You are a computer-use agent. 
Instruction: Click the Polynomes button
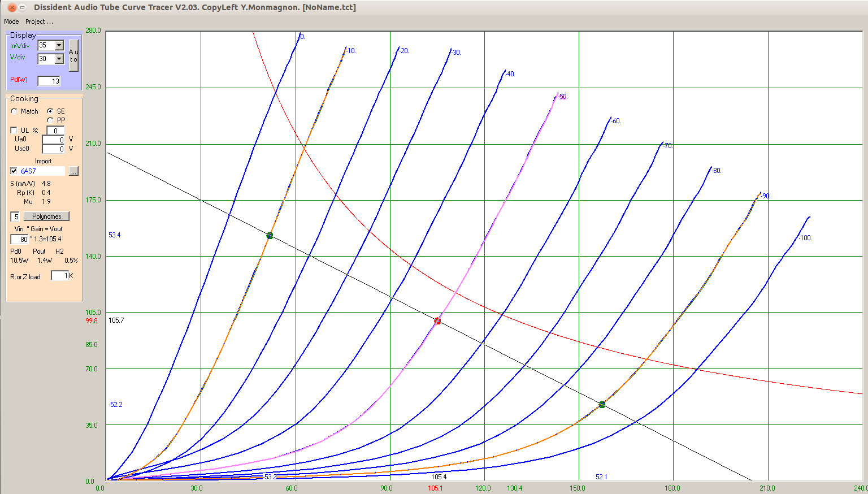(x=46, y=216)
